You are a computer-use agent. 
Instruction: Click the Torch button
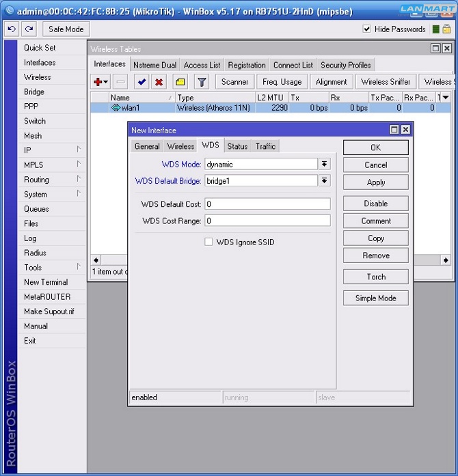[376, 277]
